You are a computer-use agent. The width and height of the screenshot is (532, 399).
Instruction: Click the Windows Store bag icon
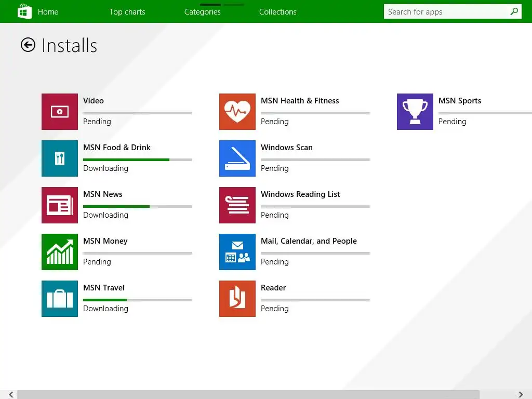click(x=24, y=11)
